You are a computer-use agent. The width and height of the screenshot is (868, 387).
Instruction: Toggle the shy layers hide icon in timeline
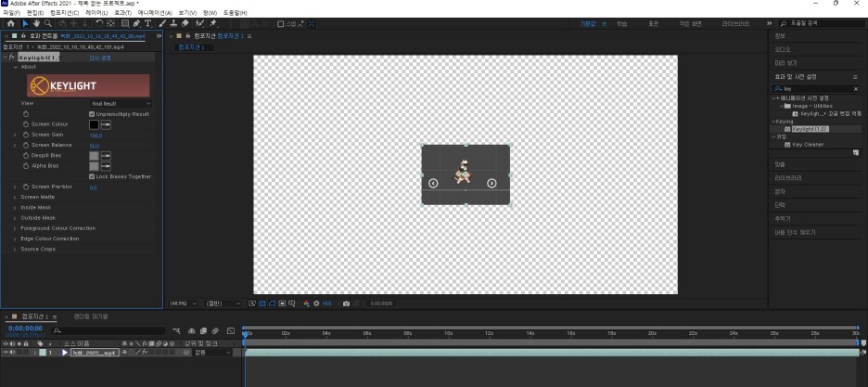point(192,330)
